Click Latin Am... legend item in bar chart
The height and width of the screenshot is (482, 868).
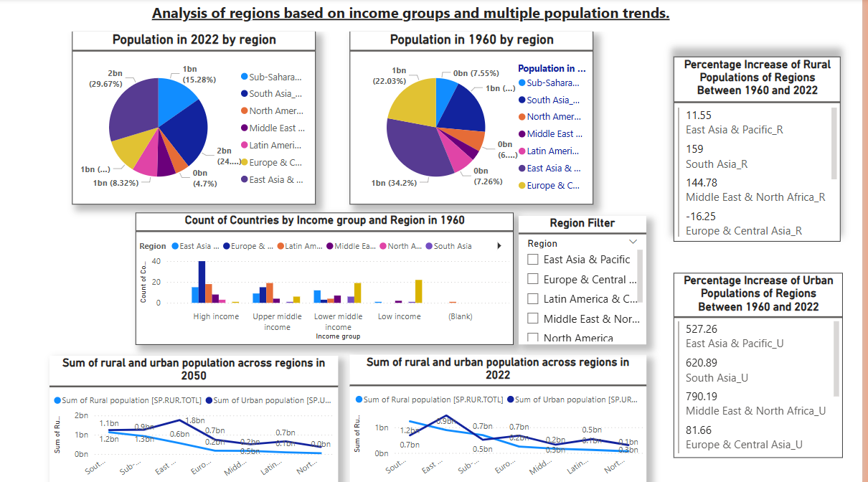click(x=300, y=246)
